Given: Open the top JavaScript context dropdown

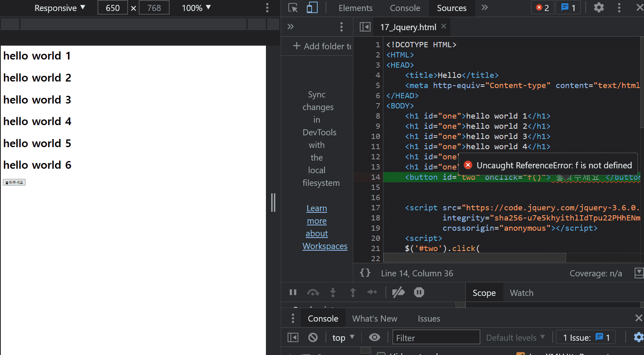Looking at the screenshot, I should 343,338.
